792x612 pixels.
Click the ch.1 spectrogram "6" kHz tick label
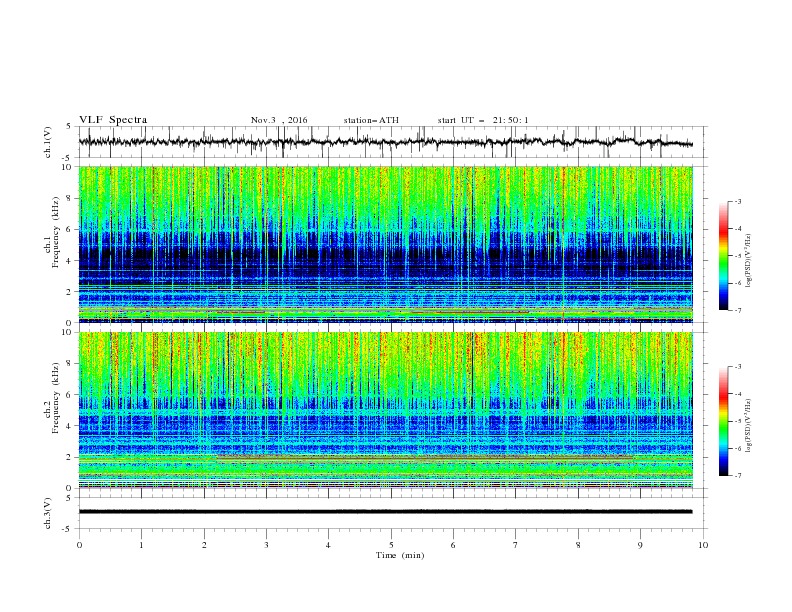point(70,229)
